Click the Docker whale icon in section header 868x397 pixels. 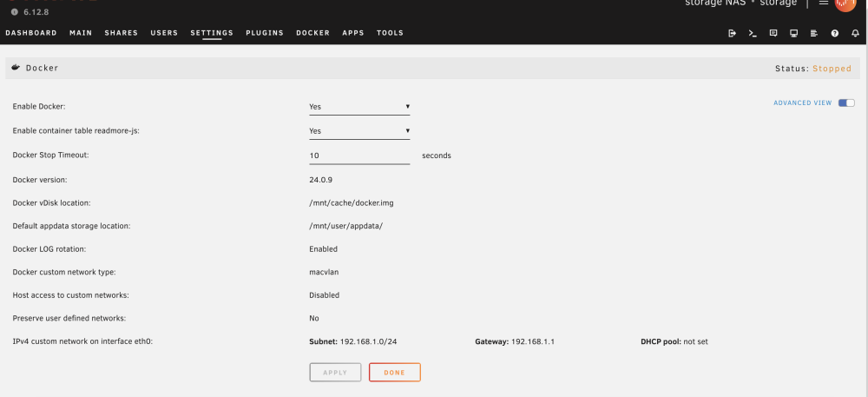coord(16,68)
